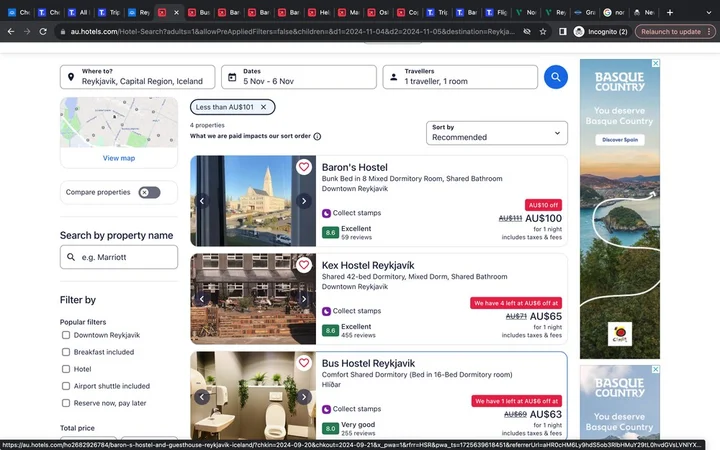720x450 pixels.
Task: Favorite Kex Hostel Reykjavik heart icon
Action: pyautogui.click(x=304, y=265)
